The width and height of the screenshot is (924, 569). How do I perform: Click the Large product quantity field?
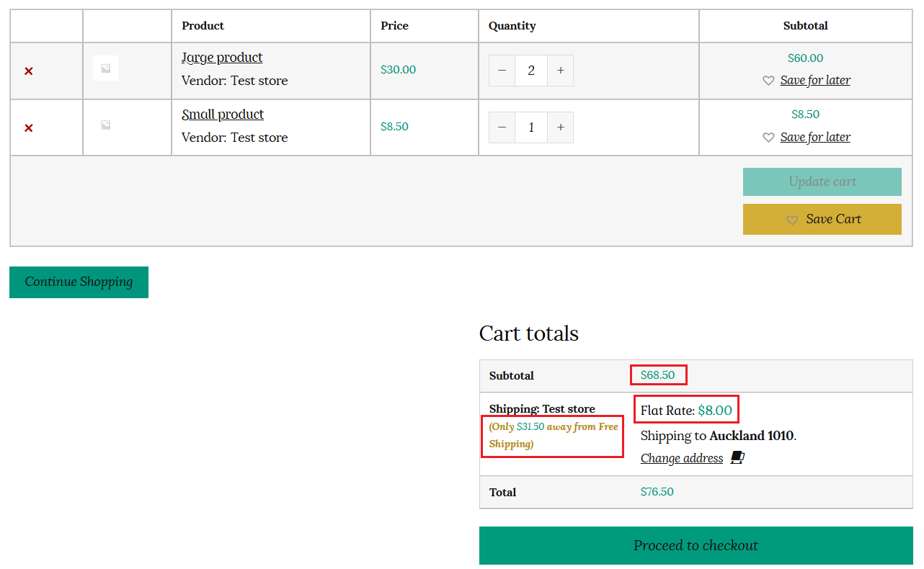(x=531, y=71)
